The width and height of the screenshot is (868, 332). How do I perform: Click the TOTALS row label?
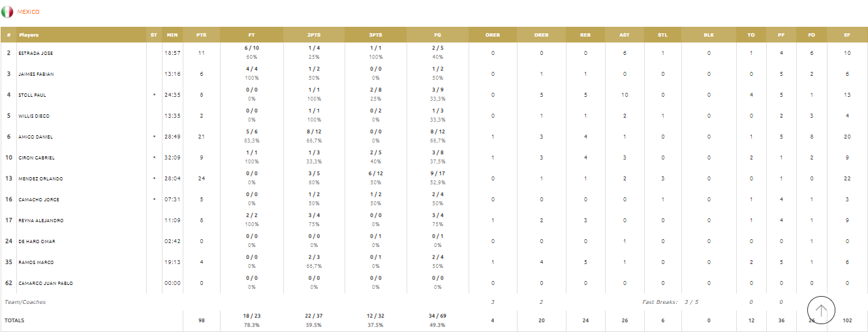14,320
